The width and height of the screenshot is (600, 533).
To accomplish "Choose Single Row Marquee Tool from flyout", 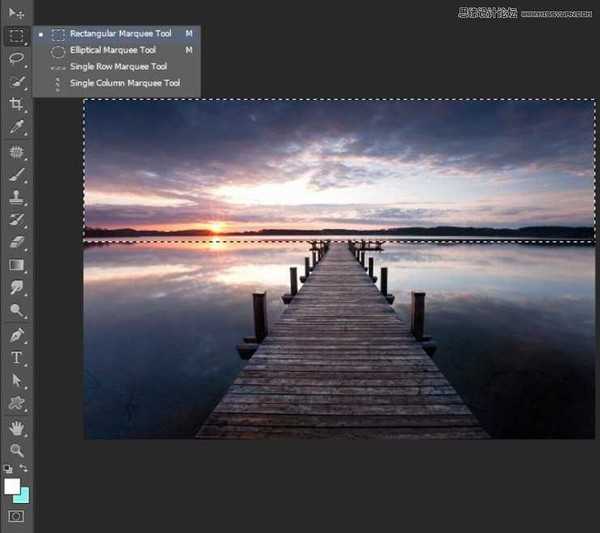I will tap(117, 66).
